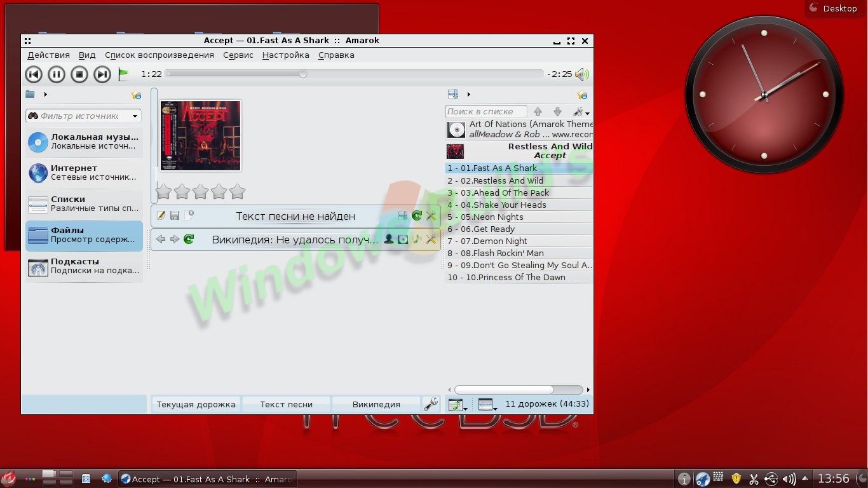
Task: Open the bookmarks star in the sources pane
Action: point(136,95)
